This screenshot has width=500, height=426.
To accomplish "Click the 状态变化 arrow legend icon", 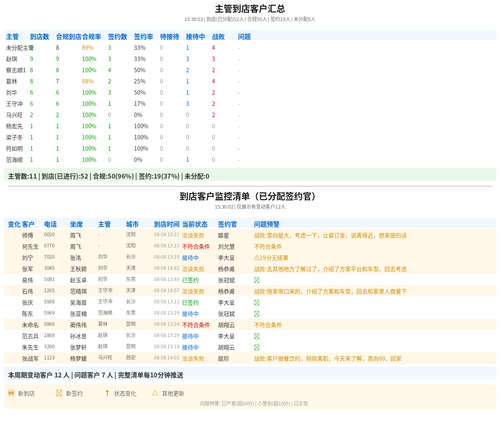I will point(107,393).
